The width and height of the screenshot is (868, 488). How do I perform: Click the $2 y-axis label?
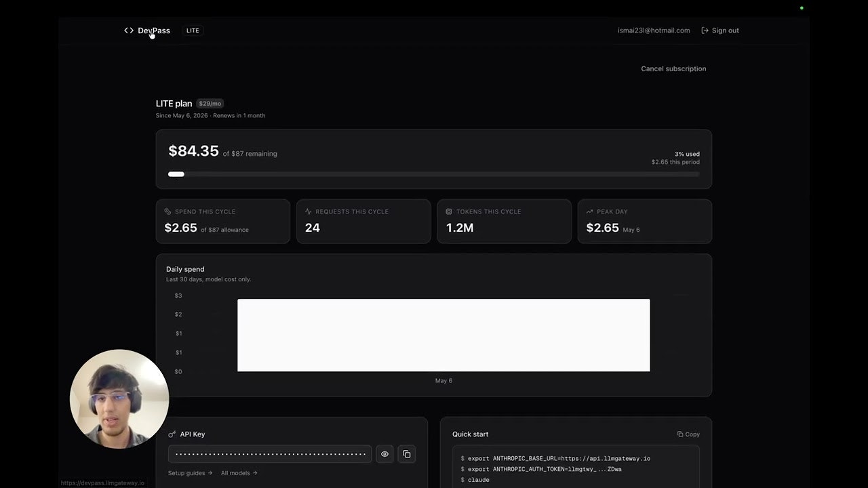pos(178,314)
